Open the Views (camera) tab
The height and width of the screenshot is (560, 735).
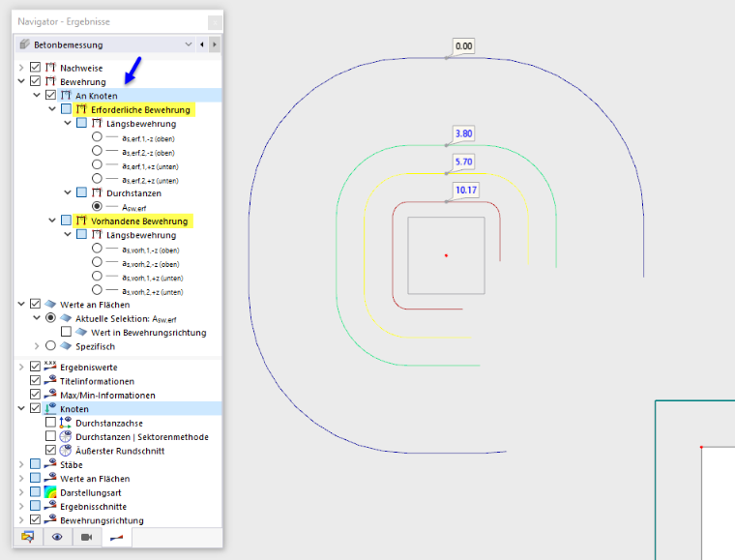tap(87, 537)
